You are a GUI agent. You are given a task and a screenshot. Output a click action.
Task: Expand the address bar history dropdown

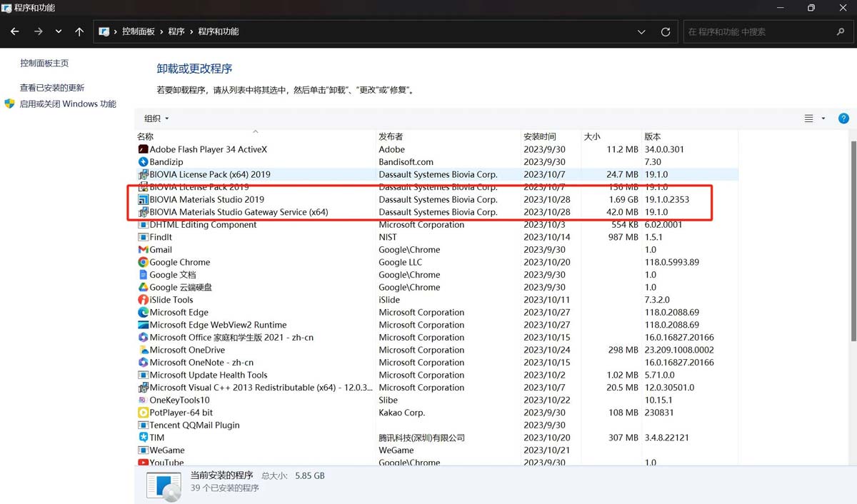[641, 31]
